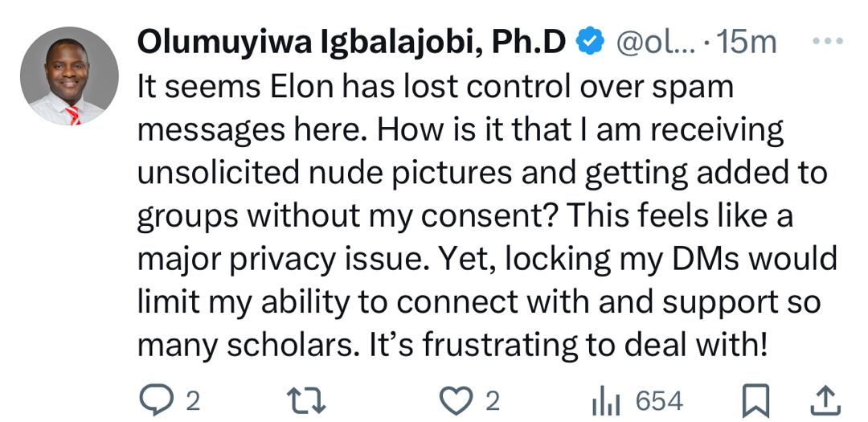Click the like count beside the heart

coord(492,401)
